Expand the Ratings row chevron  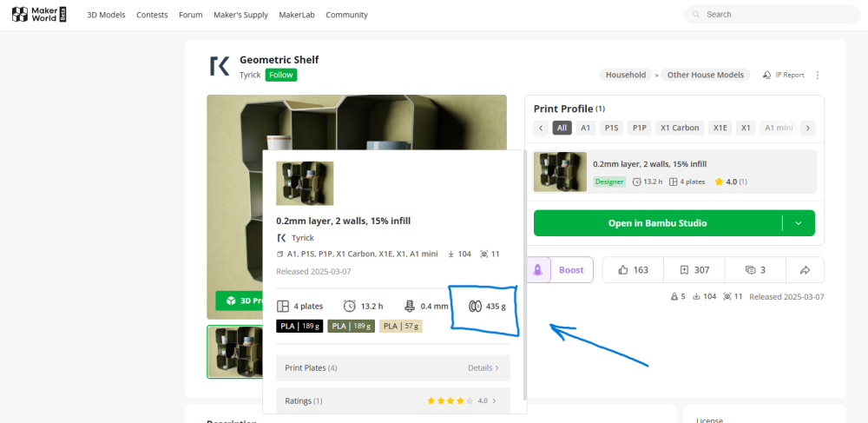[x=495, y=401]
